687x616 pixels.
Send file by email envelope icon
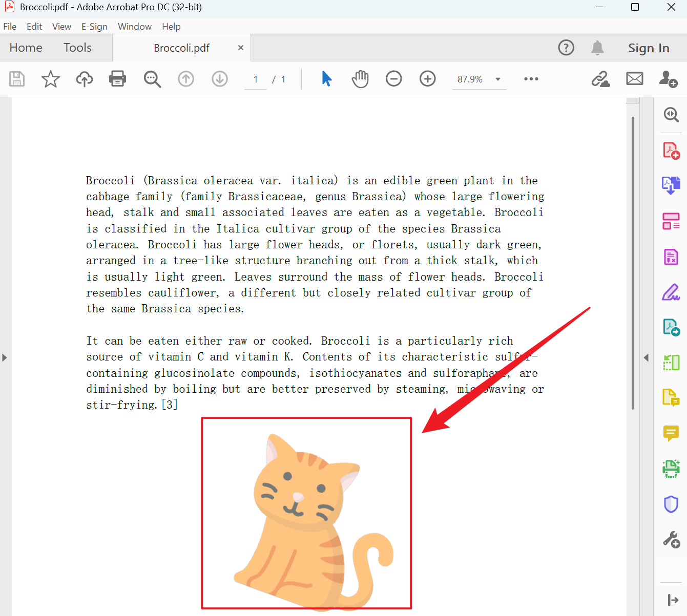point(634,79)
